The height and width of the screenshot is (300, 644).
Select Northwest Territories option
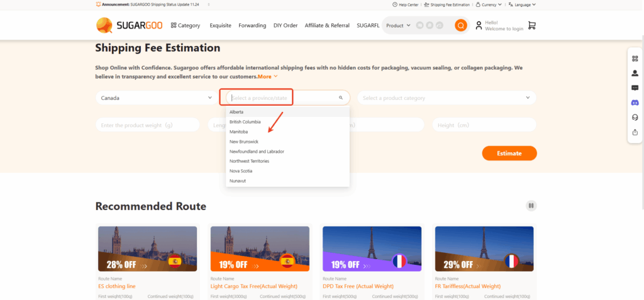point(287,161)
